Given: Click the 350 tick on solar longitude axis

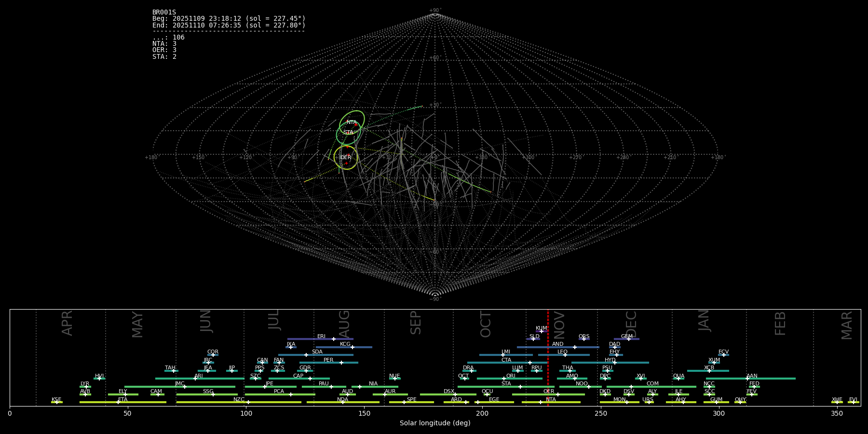Looking at the screenshot, I should point(837,413).
